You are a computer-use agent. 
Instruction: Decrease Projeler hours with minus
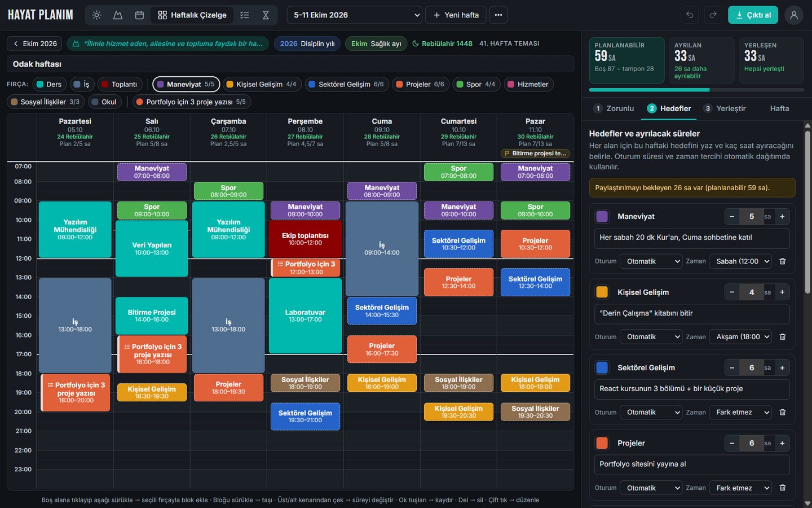click(x=732, y=444)
